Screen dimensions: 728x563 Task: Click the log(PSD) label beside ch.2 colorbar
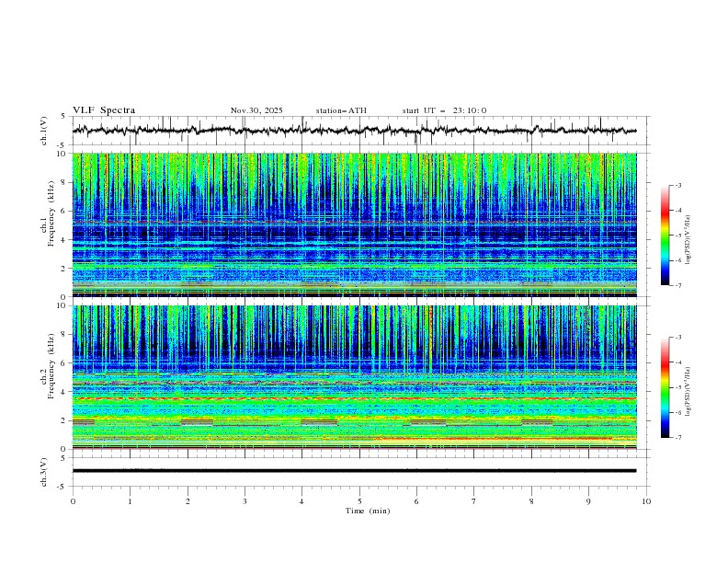688,391
